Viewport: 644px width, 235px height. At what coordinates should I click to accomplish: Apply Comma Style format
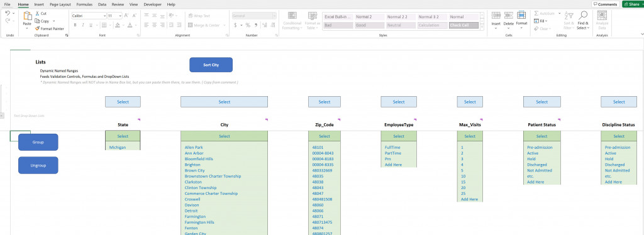pyautogui.click(x=256, y=25)
